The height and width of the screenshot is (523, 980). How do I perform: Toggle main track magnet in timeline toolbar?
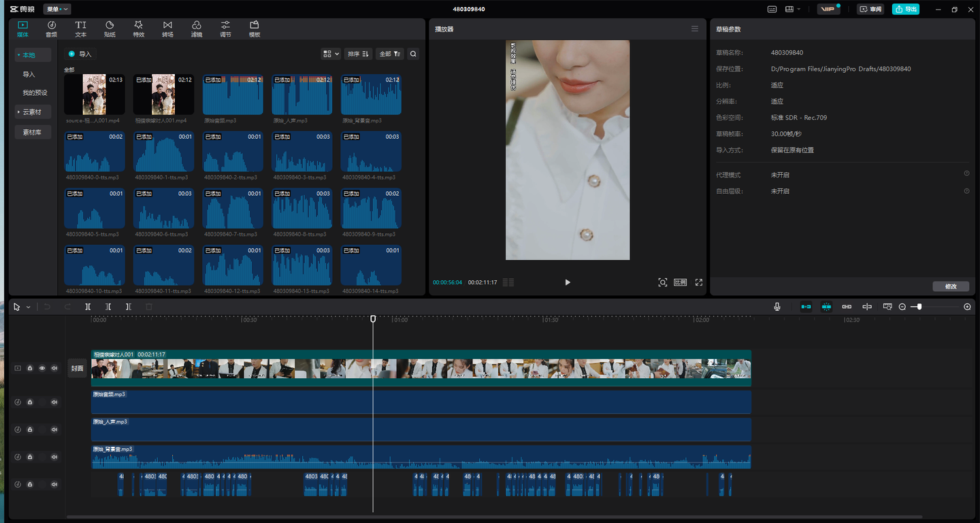(806, 307)
